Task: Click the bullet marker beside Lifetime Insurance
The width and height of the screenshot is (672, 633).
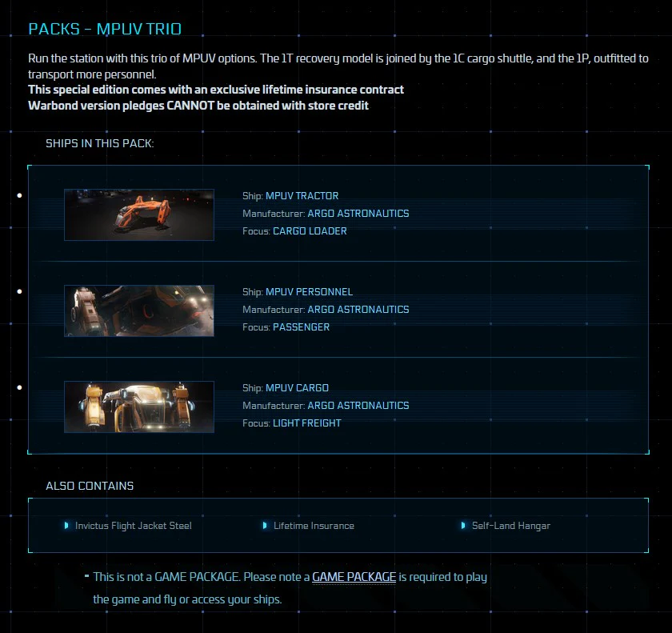Action: click(x=265, y=526)
